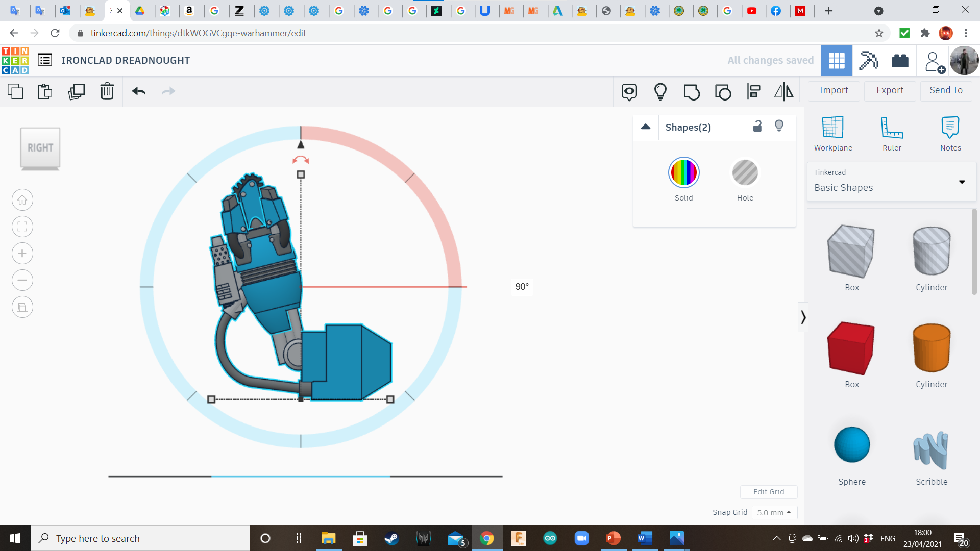Open the Blocks mode tab
The height and width of the screenshot is (551, 980).
868,61
